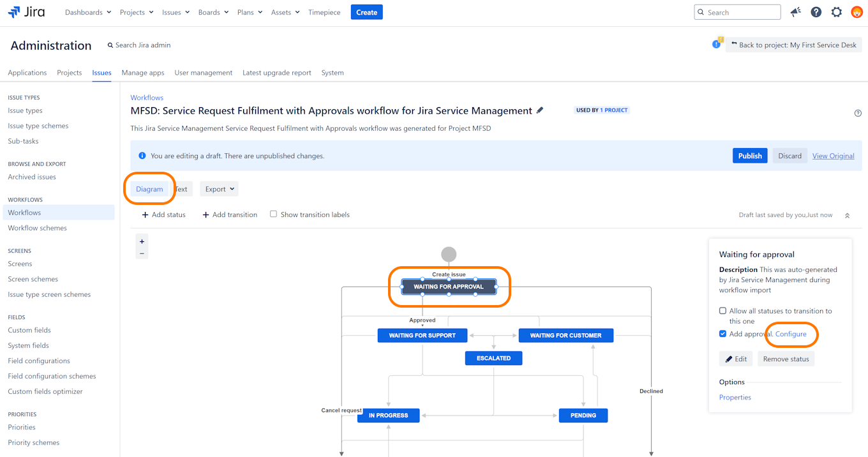The height and width of the screenshot is (457, 868).
Task: Uncheck the Add approval checkbox
Action: (722, 334)
